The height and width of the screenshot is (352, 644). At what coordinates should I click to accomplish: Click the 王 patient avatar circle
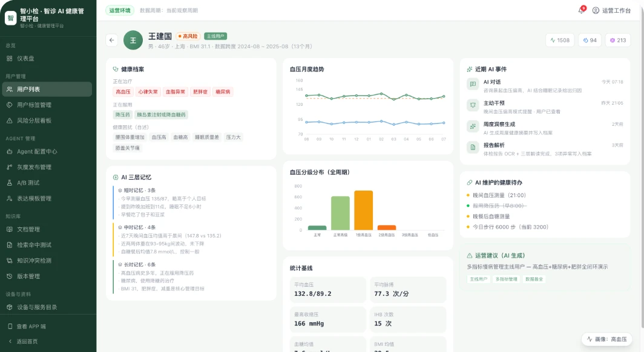(x=133, y=40)
